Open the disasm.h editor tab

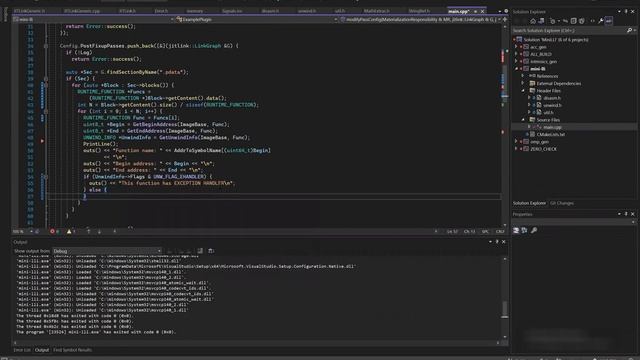(270, 11)
